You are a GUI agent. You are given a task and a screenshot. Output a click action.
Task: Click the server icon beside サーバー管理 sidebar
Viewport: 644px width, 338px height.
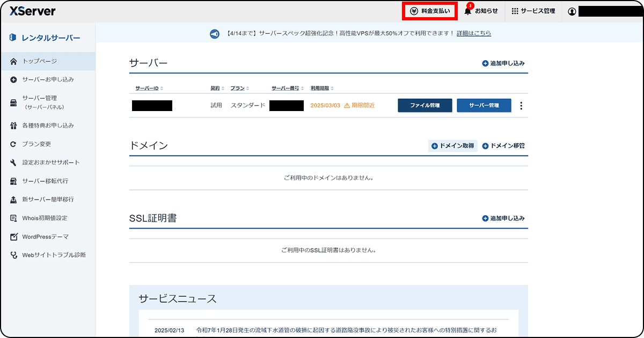pos(14,102)
